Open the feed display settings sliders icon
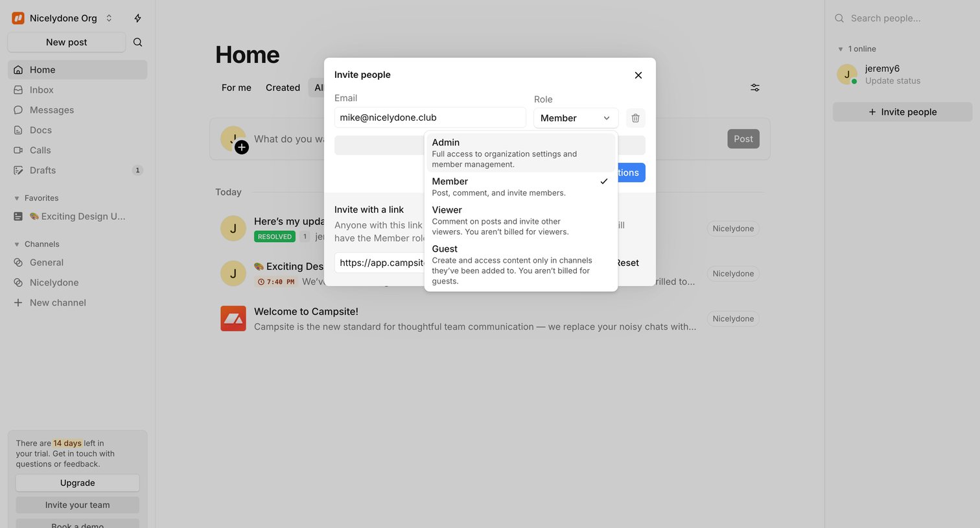Viewport: 980px width, 528px height. click(755, 88)
